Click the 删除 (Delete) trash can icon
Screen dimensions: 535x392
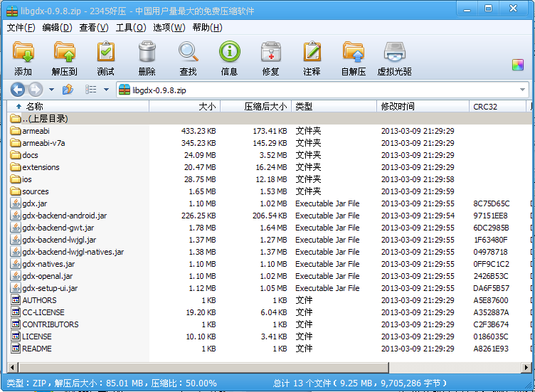coord(147,51)
